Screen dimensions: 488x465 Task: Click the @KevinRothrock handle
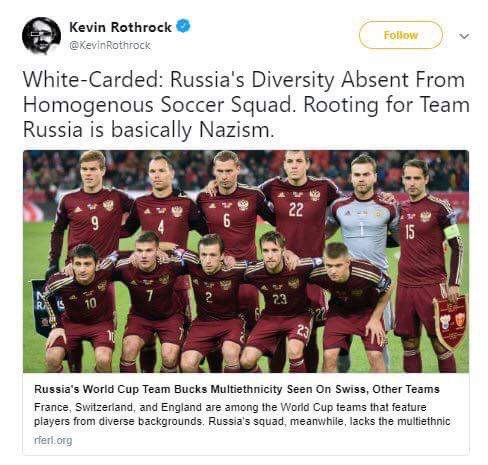coord(110,45)
